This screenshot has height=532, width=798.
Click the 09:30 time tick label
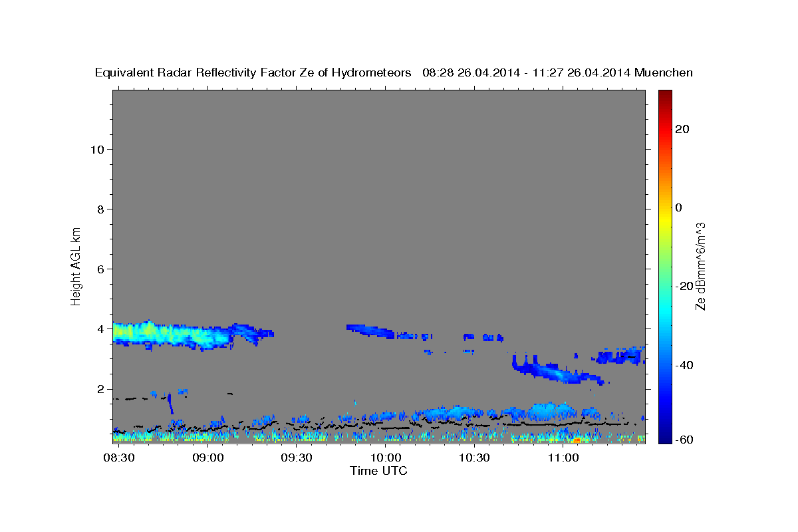click(x=297, y=459)
